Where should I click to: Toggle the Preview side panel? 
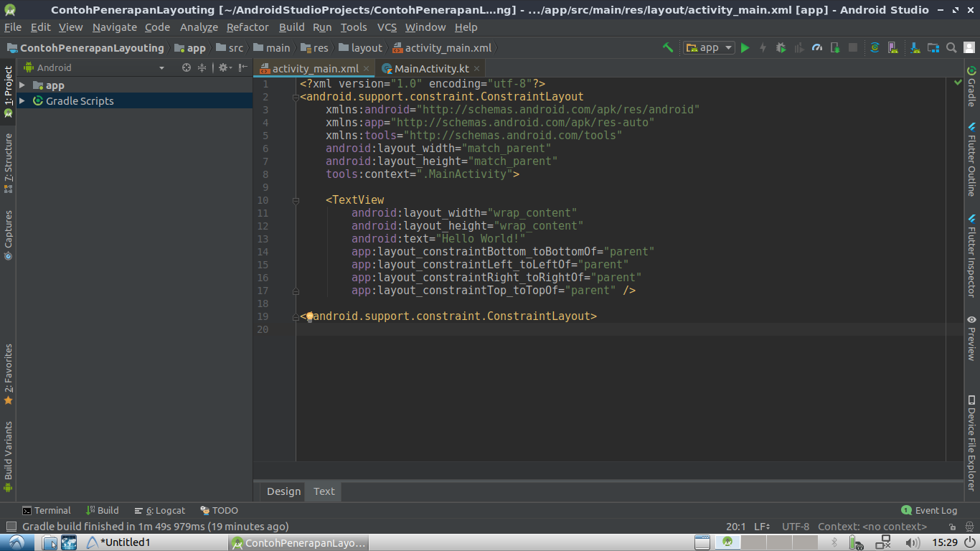(x=971, y=338)
